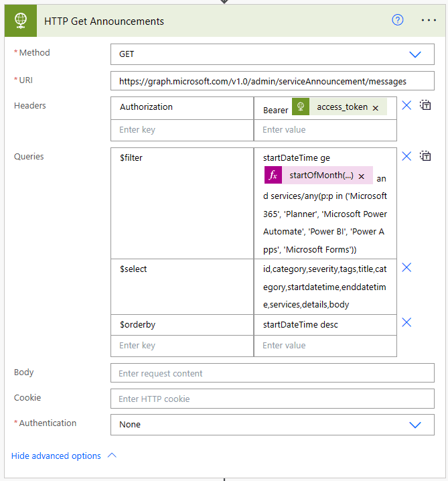The width and height of the screenshot is (448, 481).
Task: Click the Body request content field
Action: [273, 373]
